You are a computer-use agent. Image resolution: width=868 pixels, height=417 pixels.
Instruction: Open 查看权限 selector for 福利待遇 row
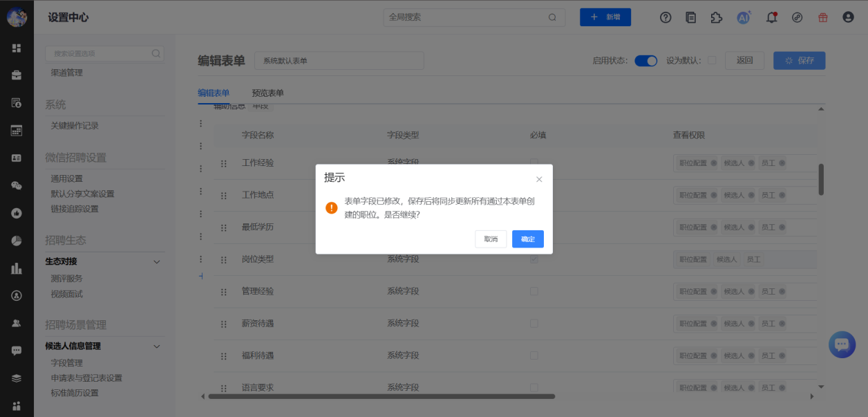[x=745, y=355]
